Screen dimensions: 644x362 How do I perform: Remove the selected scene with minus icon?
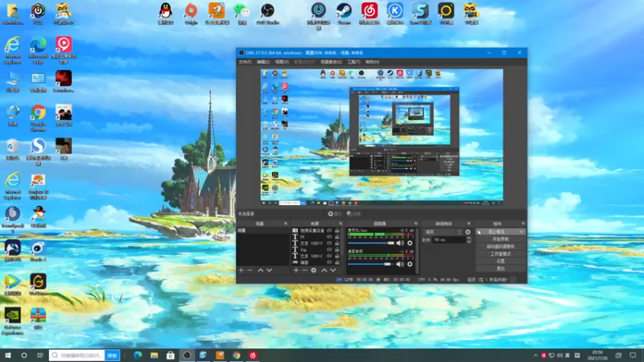tap(250, 270)
